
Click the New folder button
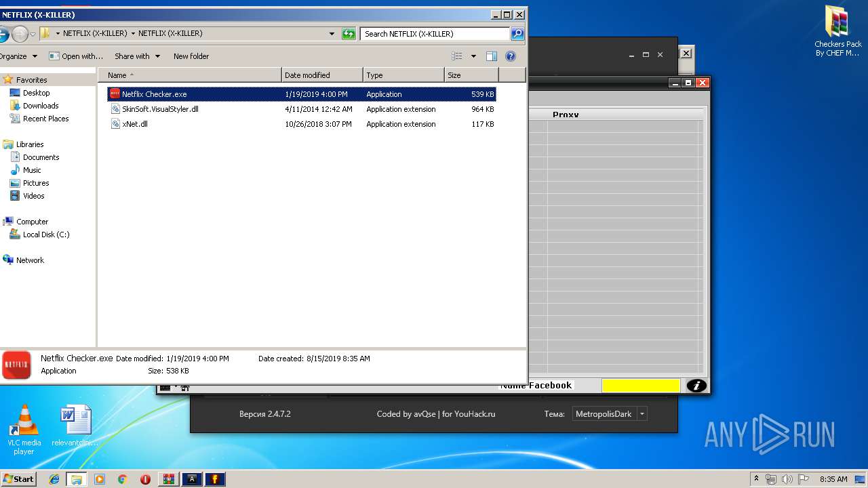pos(191,56)
